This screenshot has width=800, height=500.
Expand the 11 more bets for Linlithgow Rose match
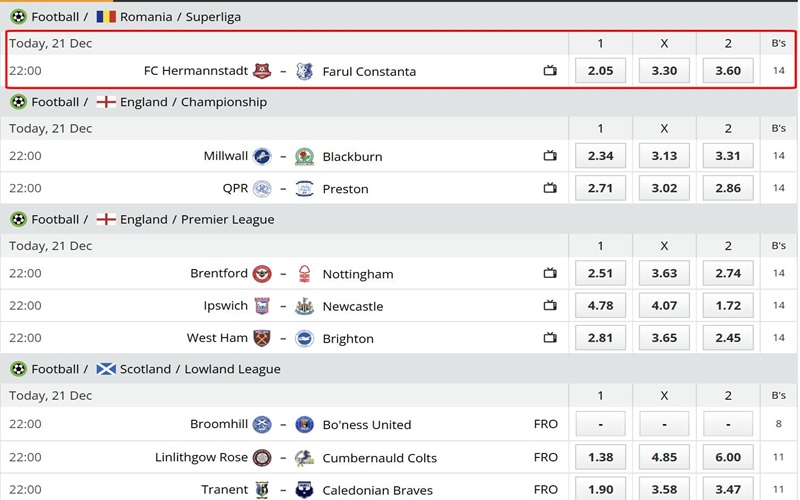pyautogui.click(x=779, y=457)
